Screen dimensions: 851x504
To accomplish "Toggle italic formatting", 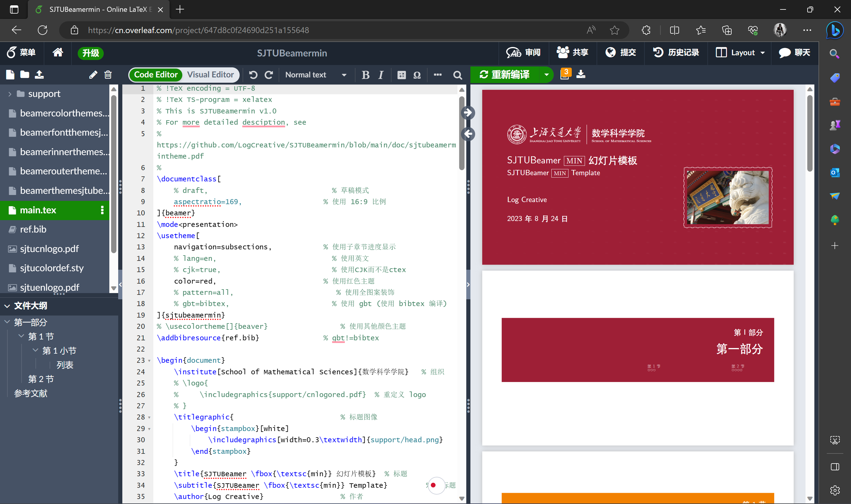I will pyautogui.click(x=381, y=75).
